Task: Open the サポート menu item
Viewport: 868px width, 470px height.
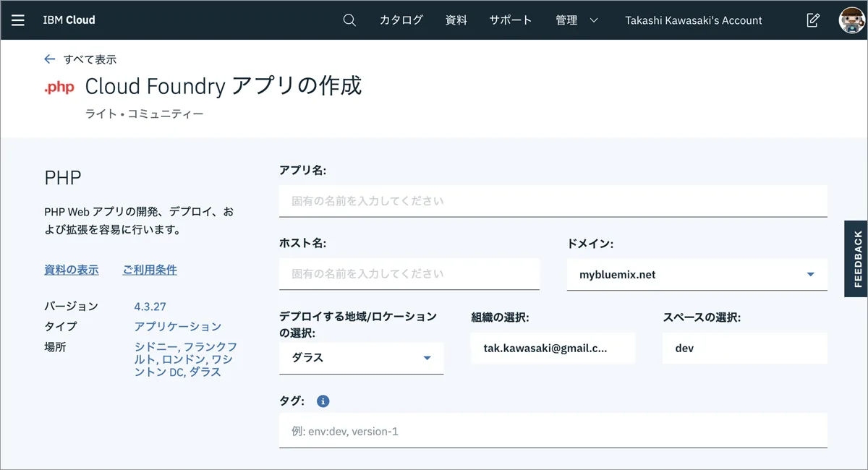Action: pos(510,20)
